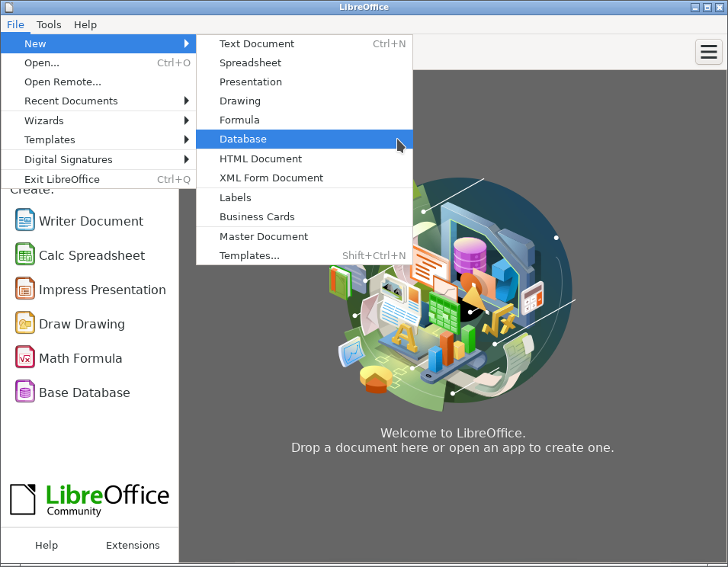
Task: Expand the New submenu arrow
Action: [x=186, y=43]
